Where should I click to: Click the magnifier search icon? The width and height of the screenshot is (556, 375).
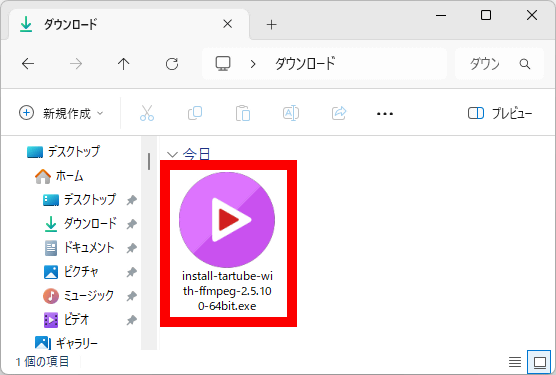click(x=525, y=64)
